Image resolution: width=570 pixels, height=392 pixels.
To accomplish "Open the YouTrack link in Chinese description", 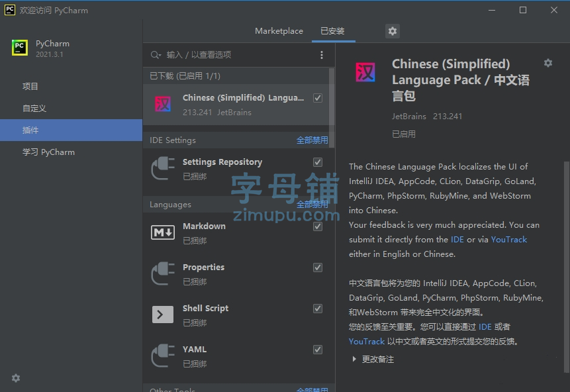I will 367,342.
